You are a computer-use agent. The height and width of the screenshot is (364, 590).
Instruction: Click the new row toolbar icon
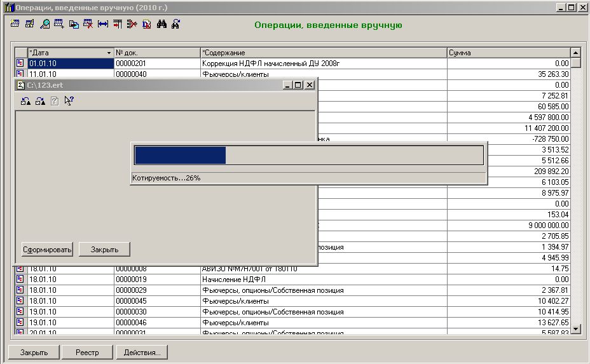pos(16,24)
